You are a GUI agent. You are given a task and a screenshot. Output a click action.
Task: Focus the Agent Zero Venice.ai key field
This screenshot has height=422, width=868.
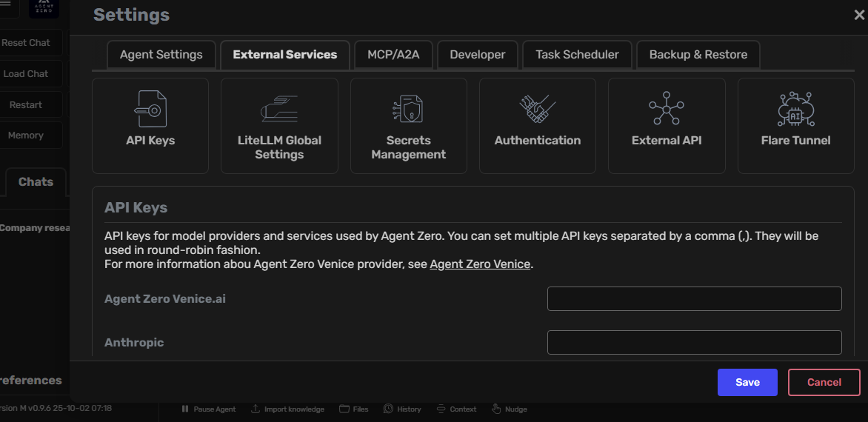(694, 299)
